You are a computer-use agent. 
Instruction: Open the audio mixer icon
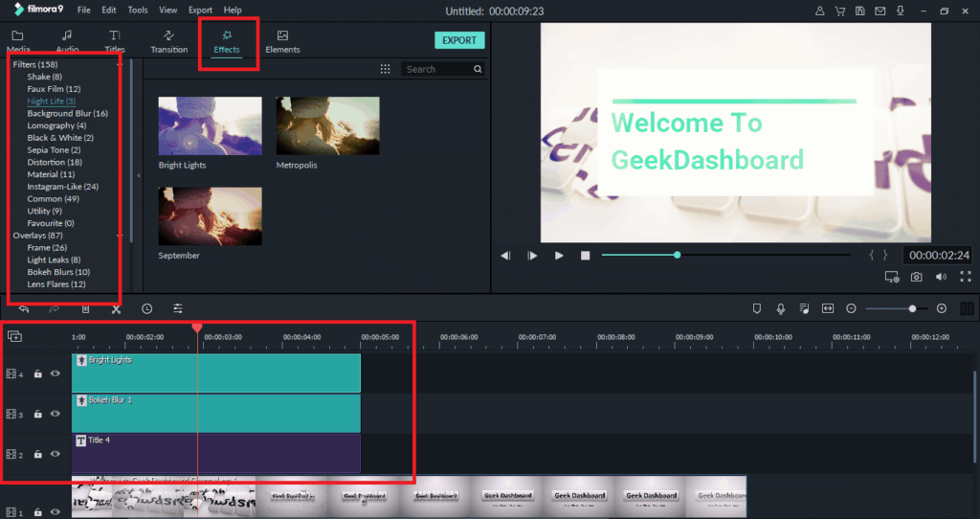point(804,308)
